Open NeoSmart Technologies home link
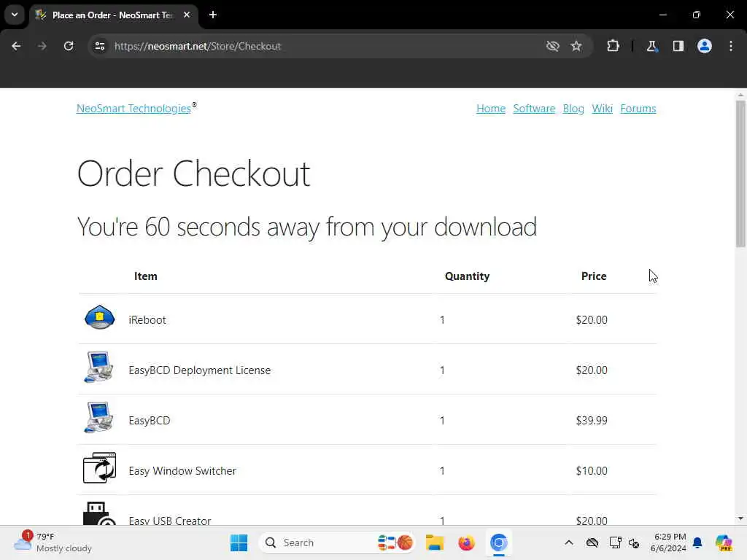This screenshot has height=560, width=747. coord(134,109)
